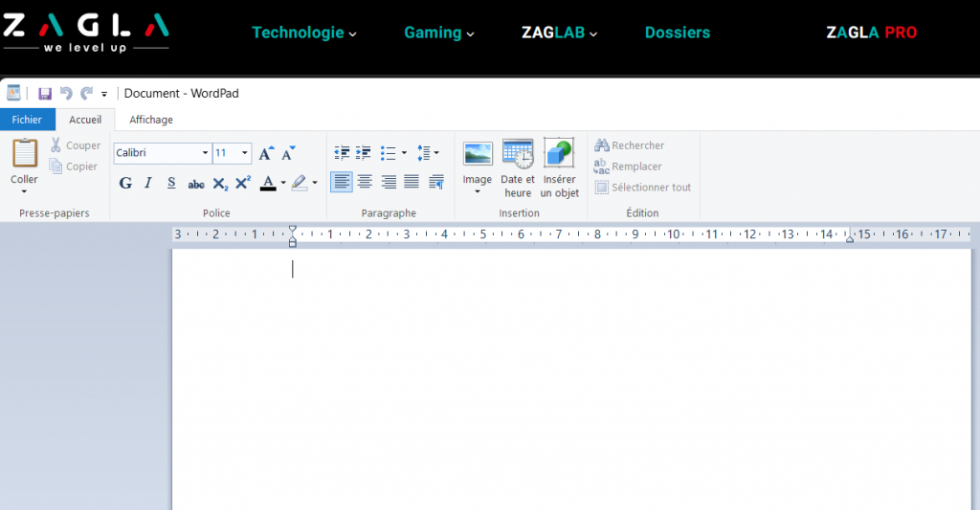980x510 pixels.
Task: Apply subscript formatting
Action: coord(220,183)
